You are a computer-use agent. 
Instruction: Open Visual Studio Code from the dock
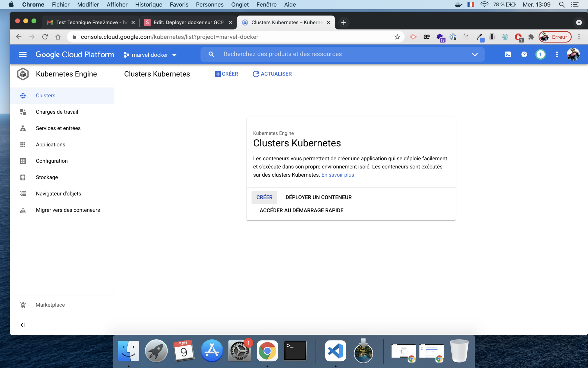[335, 351]
